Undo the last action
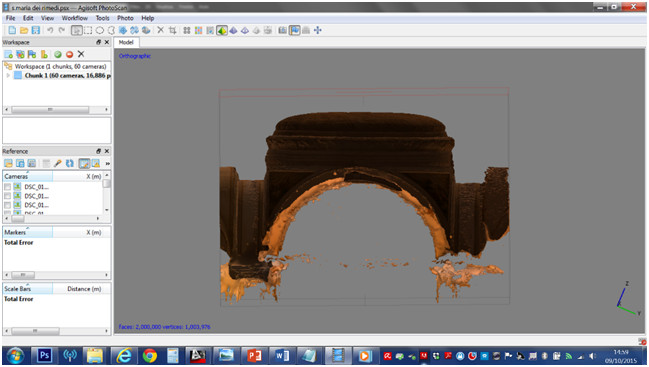Screen dimensions: 649x367 tap(50, 30)
